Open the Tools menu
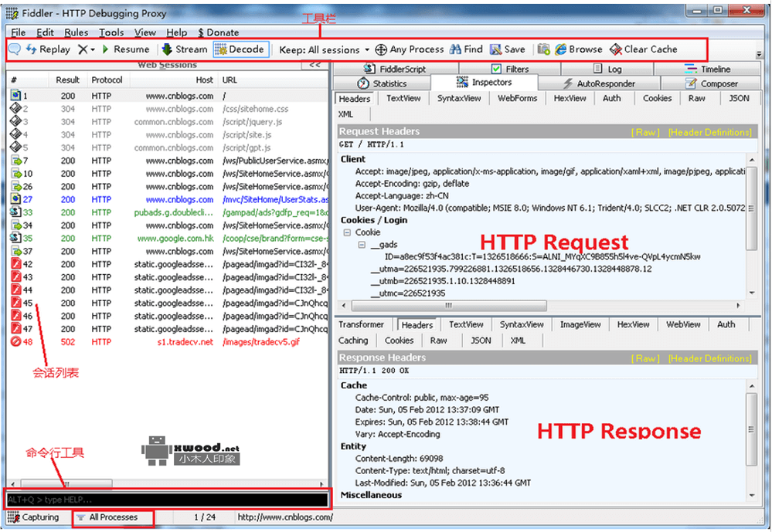This screenshot has width=772, height=532. [111, 32]
